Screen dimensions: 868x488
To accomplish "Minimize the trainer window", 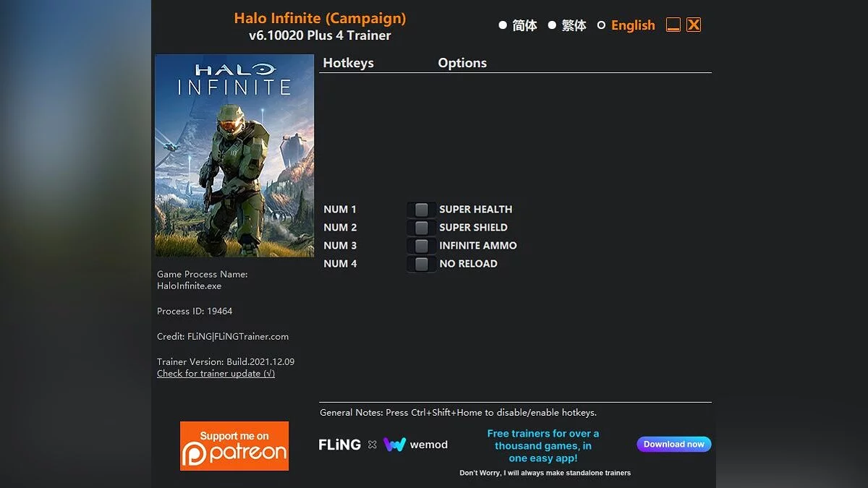I will pyautogui.click(x=673, y=25).
